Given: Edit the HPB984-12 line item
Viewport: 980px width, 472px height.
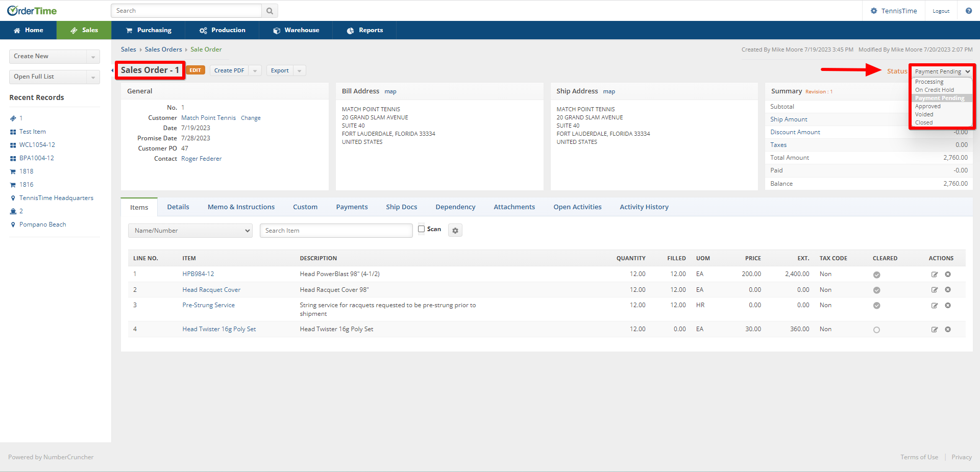Looking at the screenshot, I should [935, 275].
